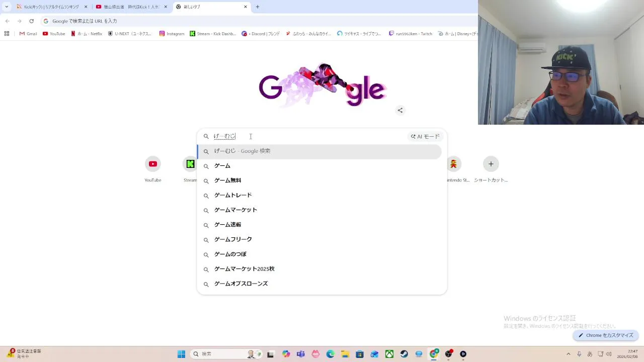Open the Disney+ home bookmark
Screen dimensions: 644x362
point(457,34)
